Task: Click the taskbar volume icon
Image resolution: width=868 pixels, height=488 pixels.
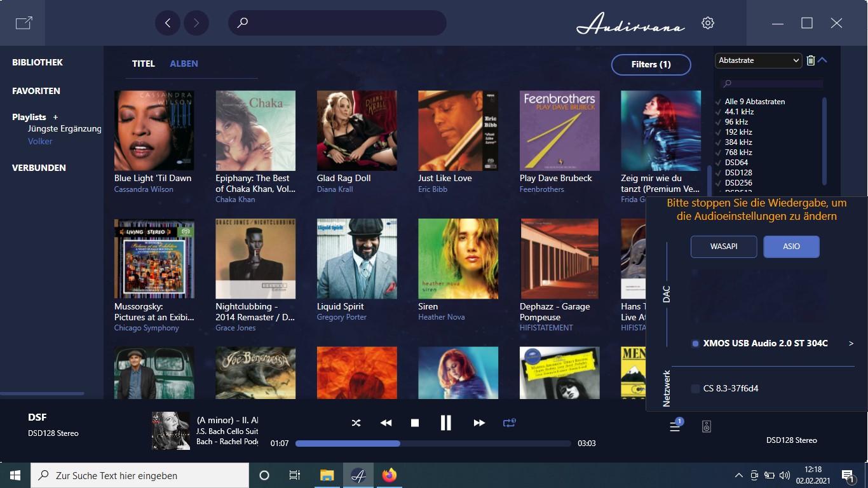Action: click(x=785, y=475)
